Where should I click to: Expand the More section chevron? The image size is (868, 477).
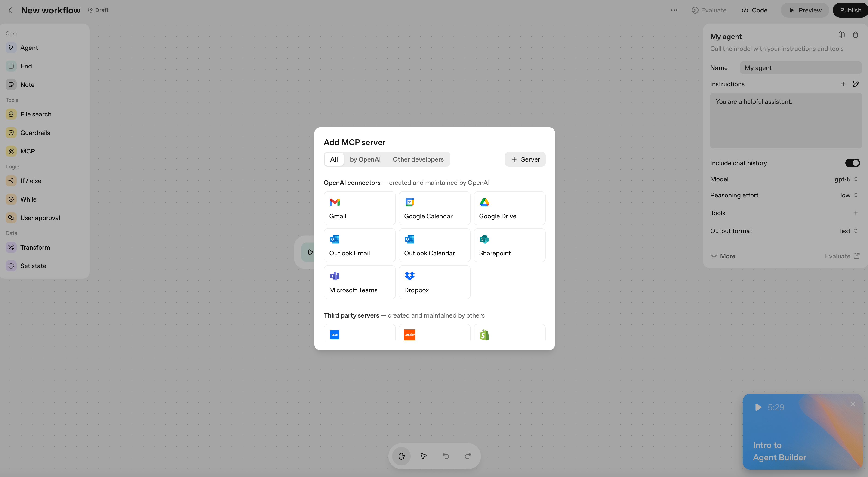(x=714, y=256)
